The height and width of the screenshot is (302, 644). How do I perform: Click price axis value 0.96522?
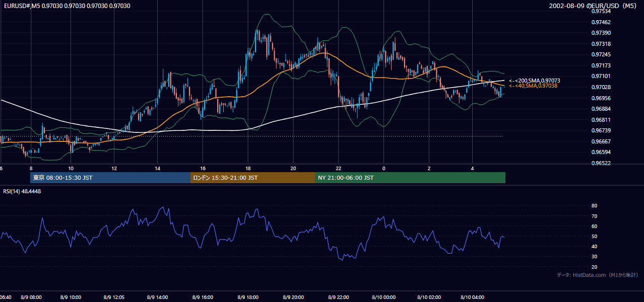point(601,164)
